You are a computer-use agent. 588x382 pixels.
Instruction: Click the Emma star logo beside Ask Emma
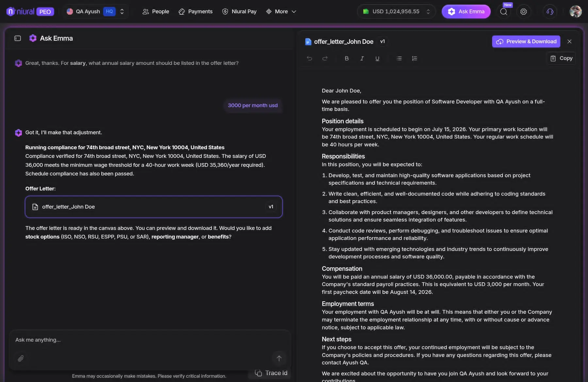[x=33, y=38]
